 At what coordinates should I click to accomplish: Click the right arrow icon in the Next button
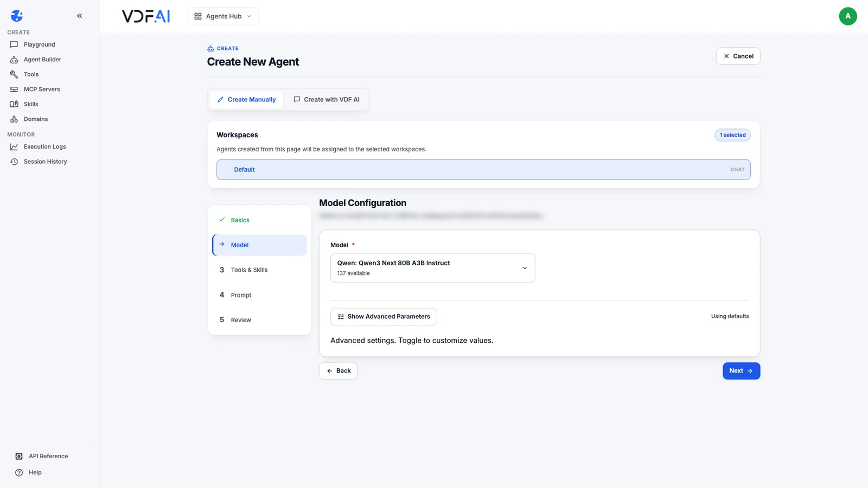point(750,371)
